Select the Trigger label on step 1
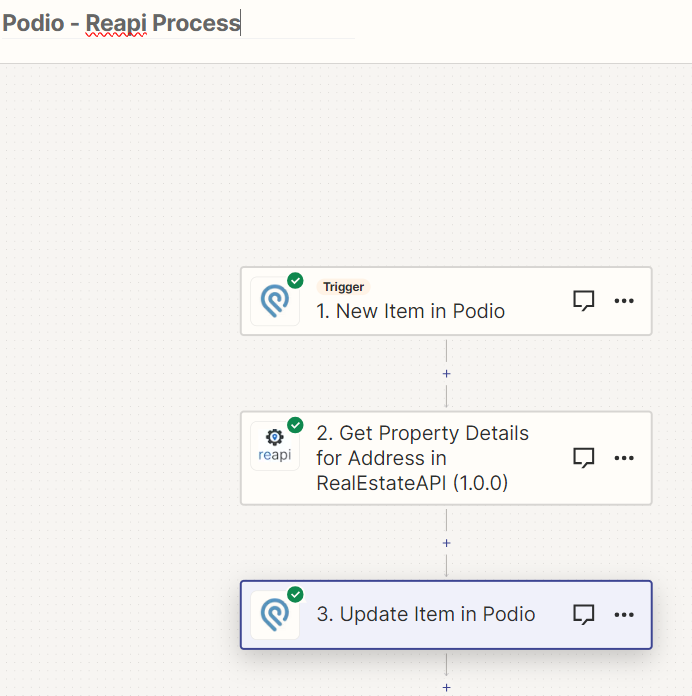Viewport: 692px width, 696px height. [344, 287]
